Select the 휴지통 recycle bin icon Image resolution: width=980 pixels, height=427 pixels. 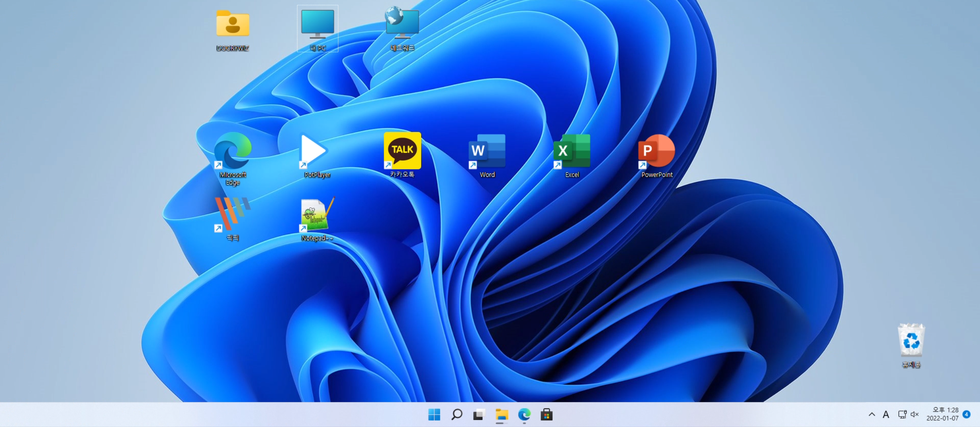[911, 346]
